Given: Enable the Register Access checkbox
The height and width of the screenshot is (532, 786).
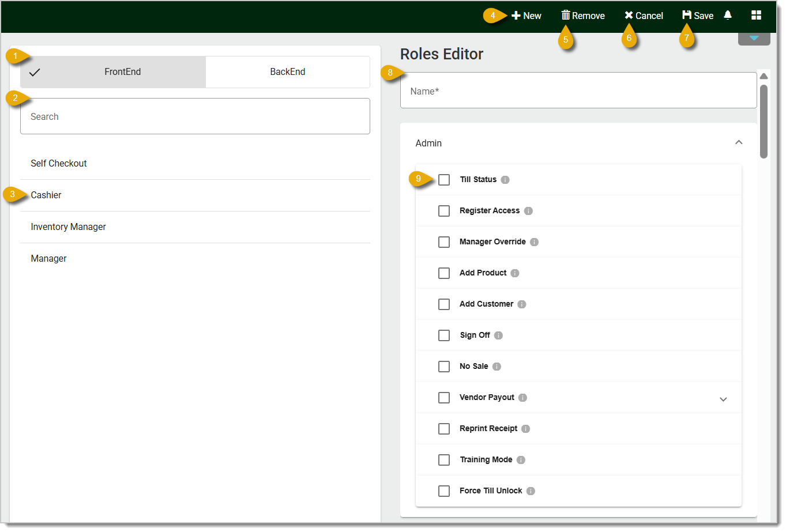Looking at the screenshot, I should (x=444, y=211).
